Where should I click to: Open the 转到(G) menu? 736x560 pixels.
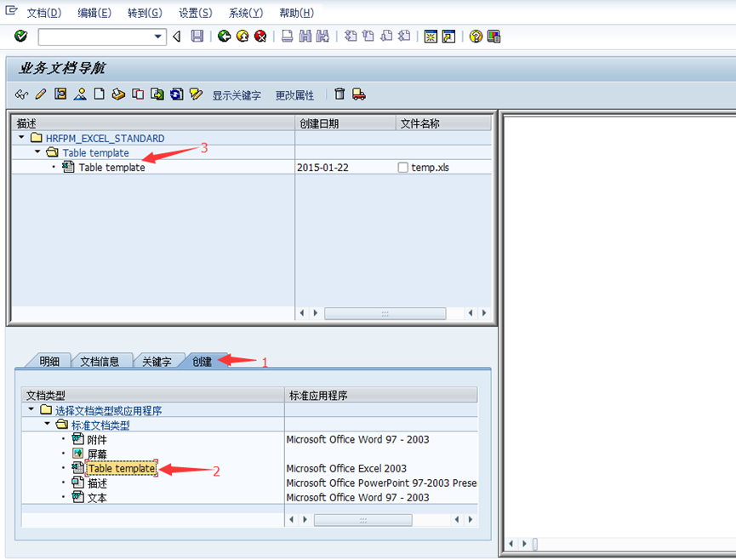[145, 13]
